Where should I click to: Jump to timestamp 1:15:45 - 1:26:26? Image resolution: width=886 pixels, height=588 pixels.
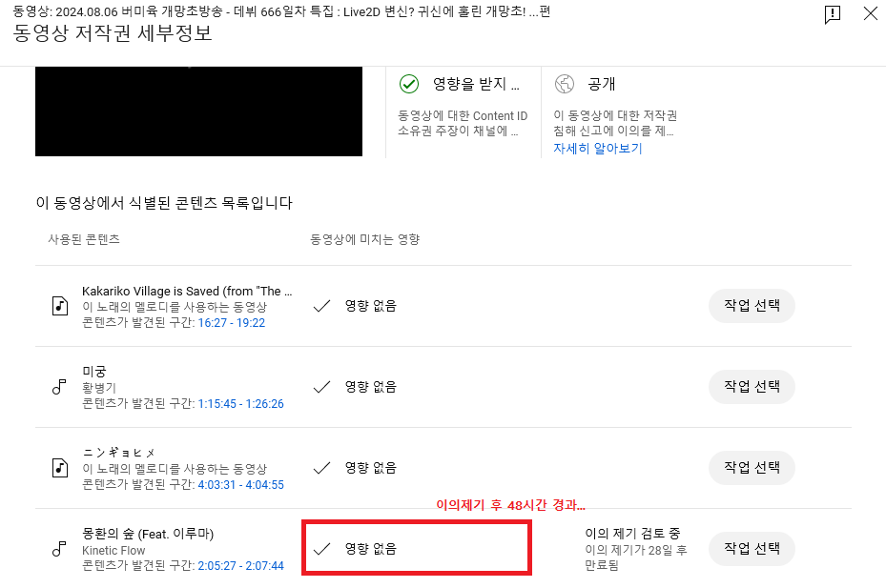click(x=240, y=404)
